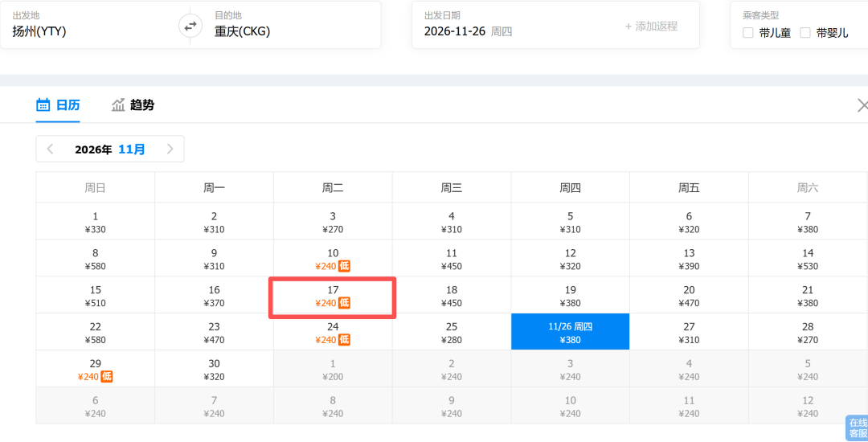Tick the 带儿童 checkbox

(x=748, y=33)
